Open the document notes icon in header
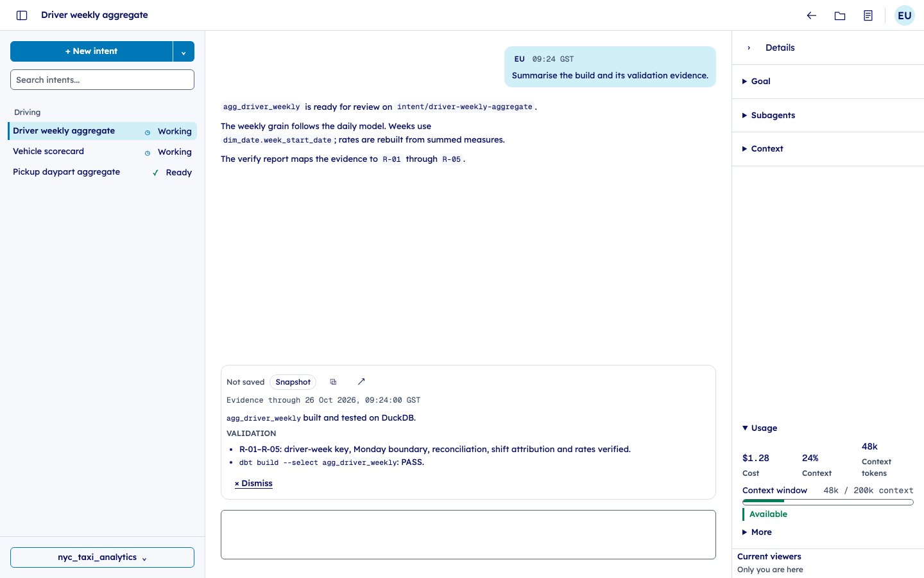The image size is (924, 578). [868, 15]
